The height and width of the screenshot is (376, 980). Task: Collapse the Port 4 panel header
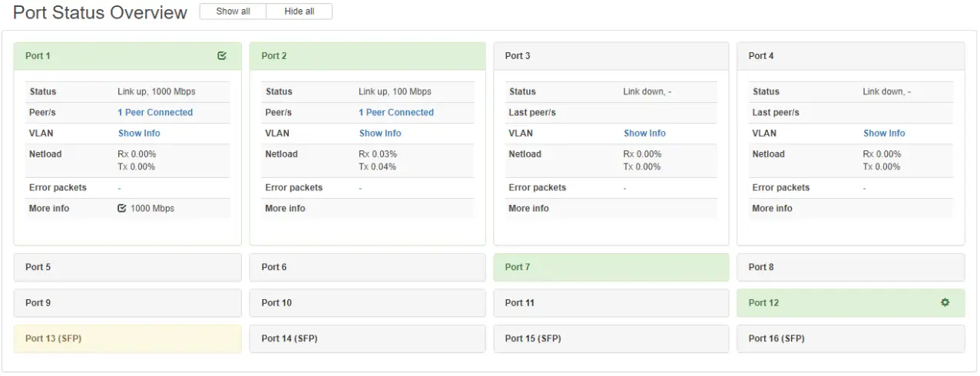[851, 56]
